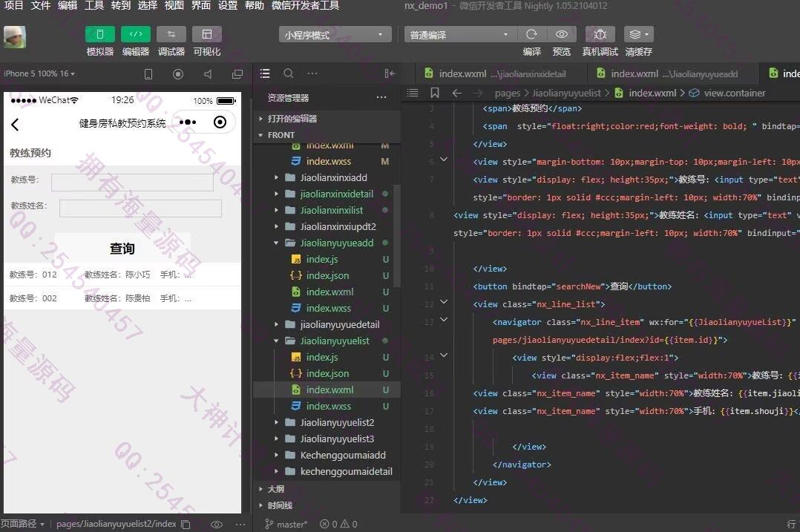The height and width of the screenshot is (532, 800).
Task: Click view.container breadcrumb item
Action: pos(734,93)
